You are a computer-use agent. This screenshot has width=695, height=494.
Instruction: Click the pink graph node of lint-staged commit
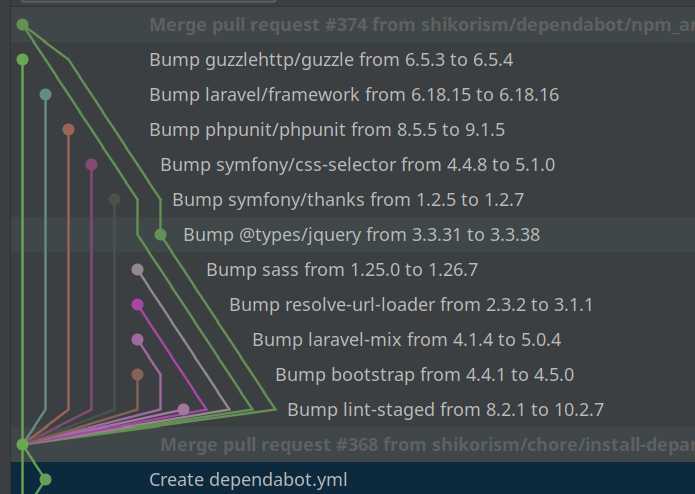(x=183, y=409)
